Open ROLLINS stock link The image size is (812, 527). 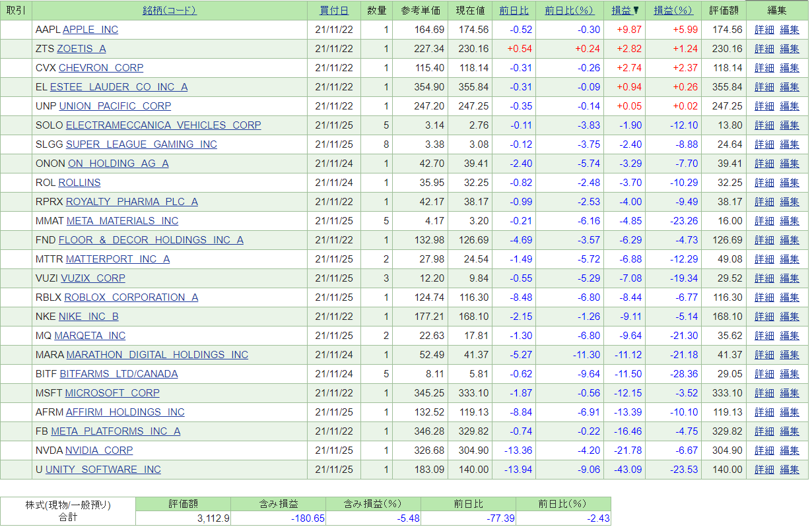pyautogui.click(x=80, y=183)
